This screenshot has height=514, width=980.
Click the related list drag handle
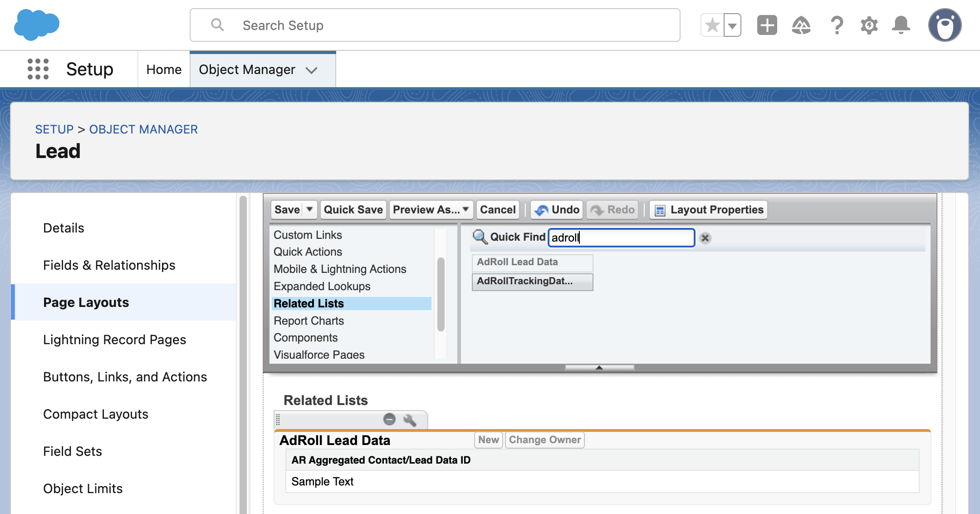(x=278, y=420)
